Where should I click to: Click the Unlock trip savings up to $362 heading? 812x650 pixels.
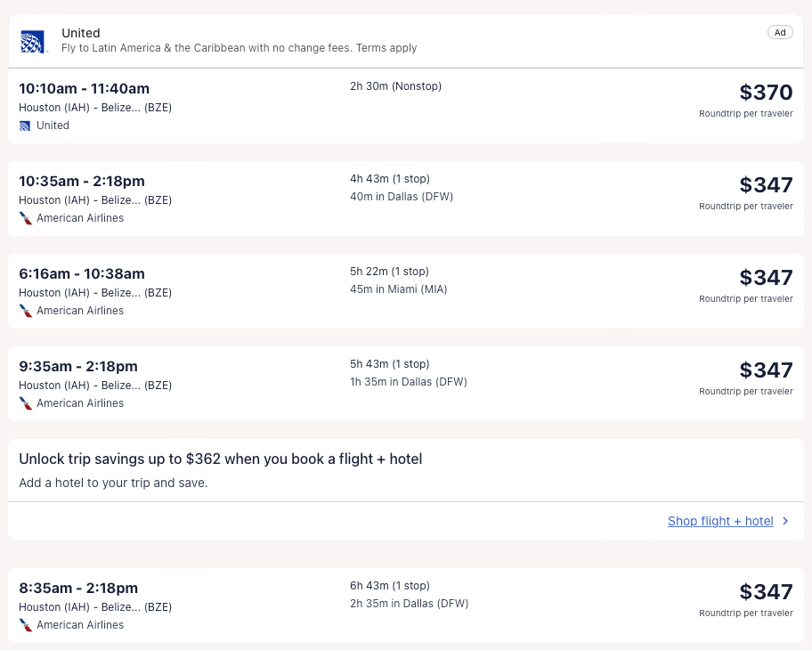[x=220, y=459]
